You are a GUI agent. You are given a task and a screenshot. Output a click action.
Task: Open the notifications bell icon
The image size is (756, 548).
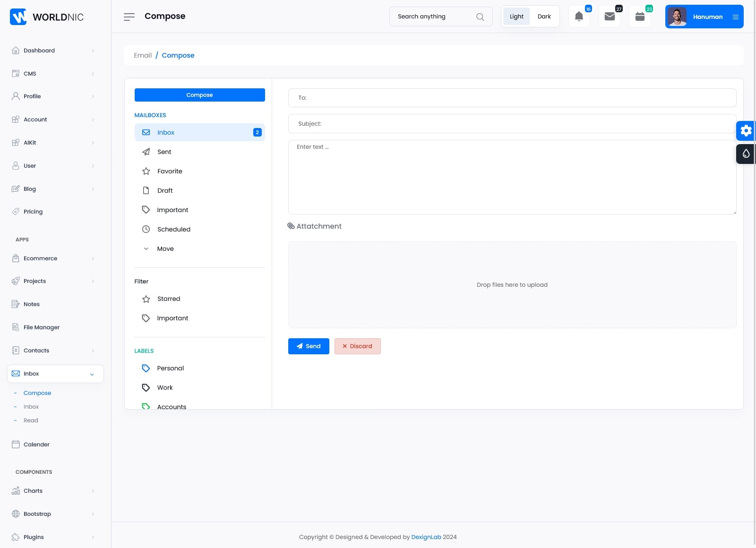pos(579,17)
